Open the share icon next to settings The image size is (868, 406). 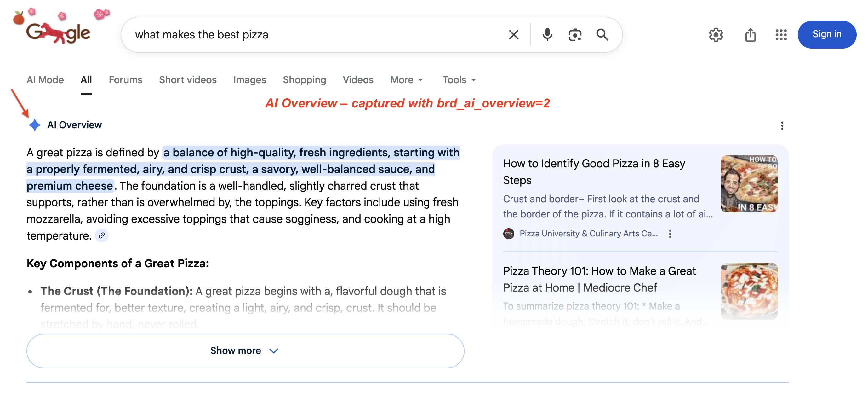pos(750,34)
